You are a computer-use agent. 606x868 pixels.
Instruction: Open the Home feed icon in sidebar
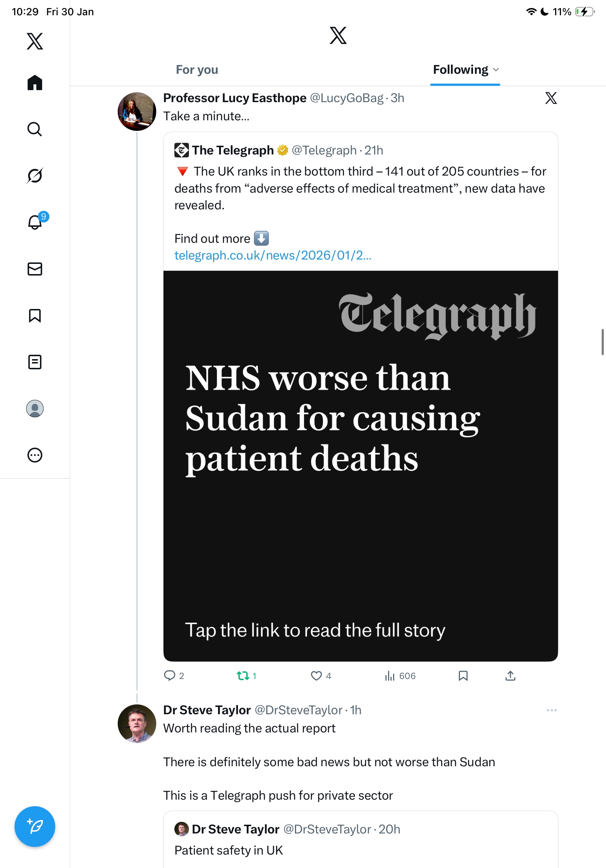[35, 83]
